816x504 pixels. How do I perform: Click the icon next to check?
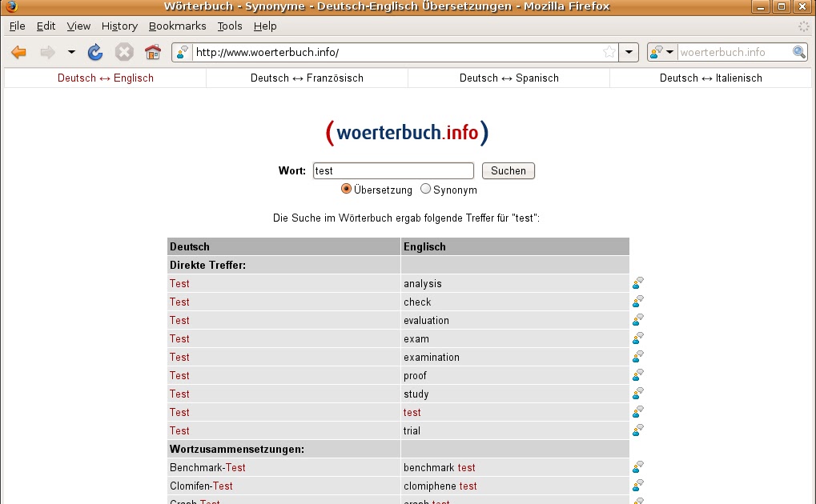click(638, 301)
